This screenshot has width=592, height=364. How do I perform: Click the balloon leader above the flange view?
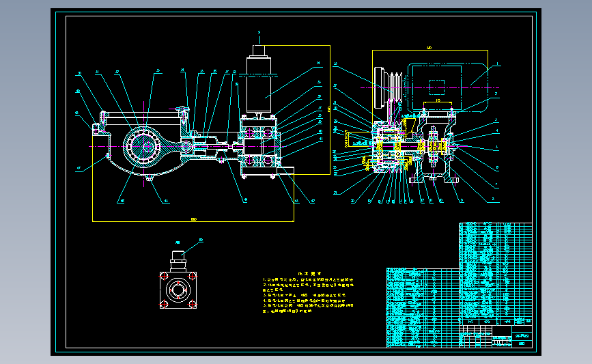pos(192,247)
